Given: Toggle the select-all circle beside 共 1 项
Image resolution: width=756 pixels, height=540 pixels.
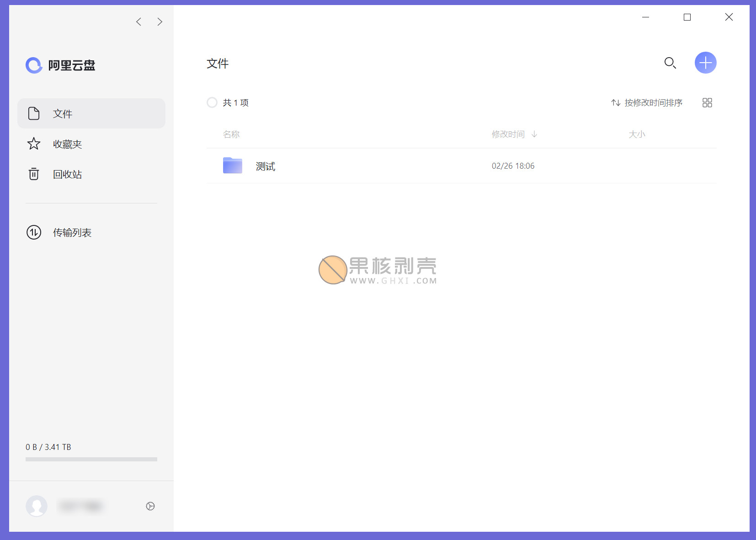Looking at the screenshot, I should (x=212, y=102).
